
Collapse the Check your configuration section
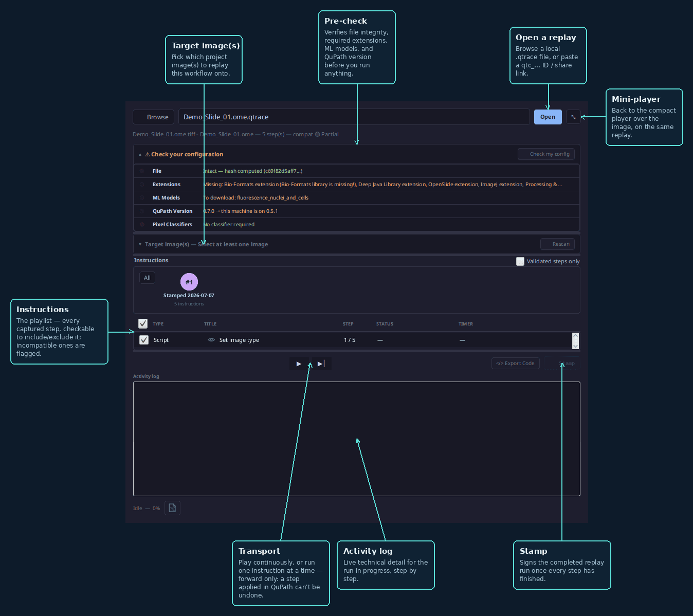140,154
